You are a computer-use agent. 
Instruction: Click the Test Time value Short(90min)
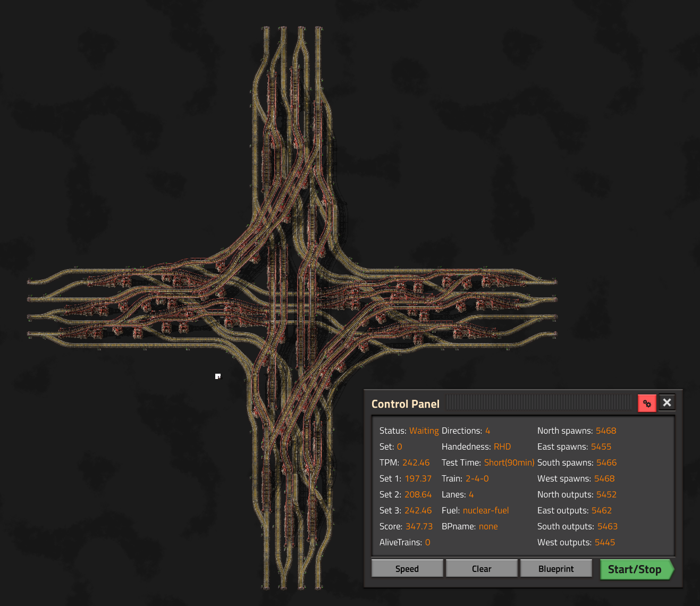pyautogui.click(x=509, y=462)
